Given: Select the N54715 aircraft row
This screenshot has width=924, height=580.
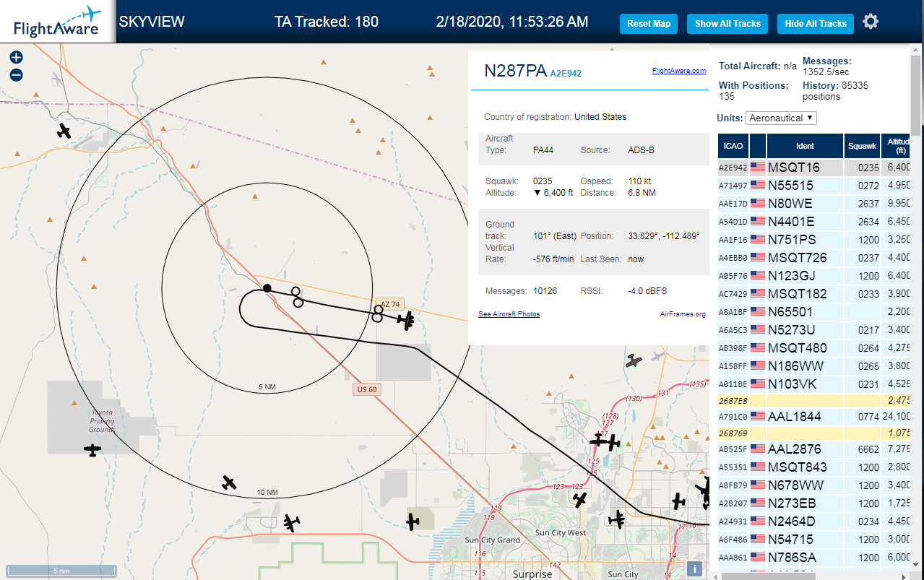Looking at the screenshot, I should coord(814,540).
